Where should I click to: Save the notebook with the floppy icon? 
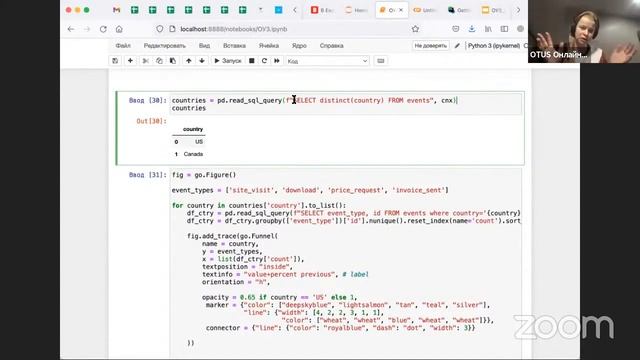click(x=115, y=61)
